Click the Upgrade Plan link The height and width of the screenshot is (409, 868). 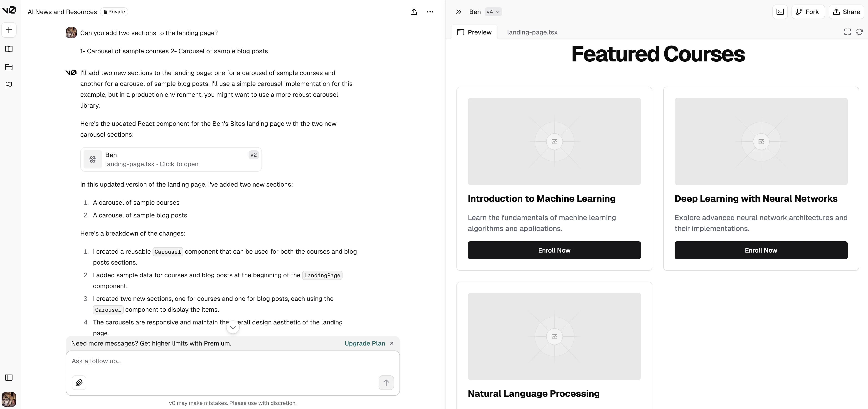pos(365,343)
